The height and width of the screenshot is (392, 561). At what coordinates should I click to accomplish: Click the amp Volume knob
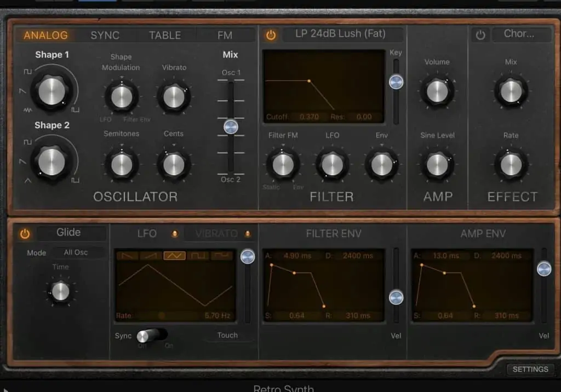pos(437,91)
